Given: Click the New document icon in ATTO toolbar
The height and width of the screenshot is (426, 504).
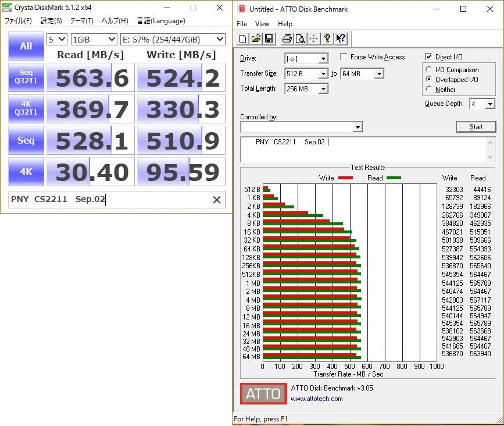Looking at the screenshot, I should 243,39.
